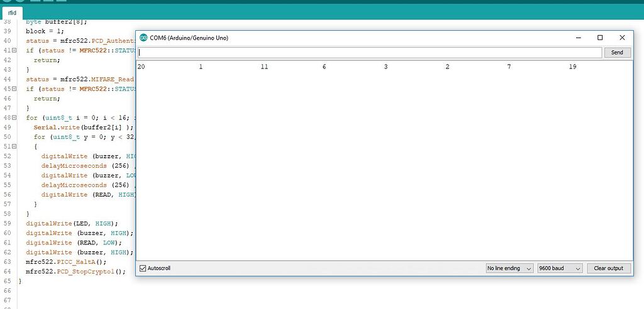644x309 pixels.
Task: Close the COM6 Serial Monitor window
Action: click(622, 38)
